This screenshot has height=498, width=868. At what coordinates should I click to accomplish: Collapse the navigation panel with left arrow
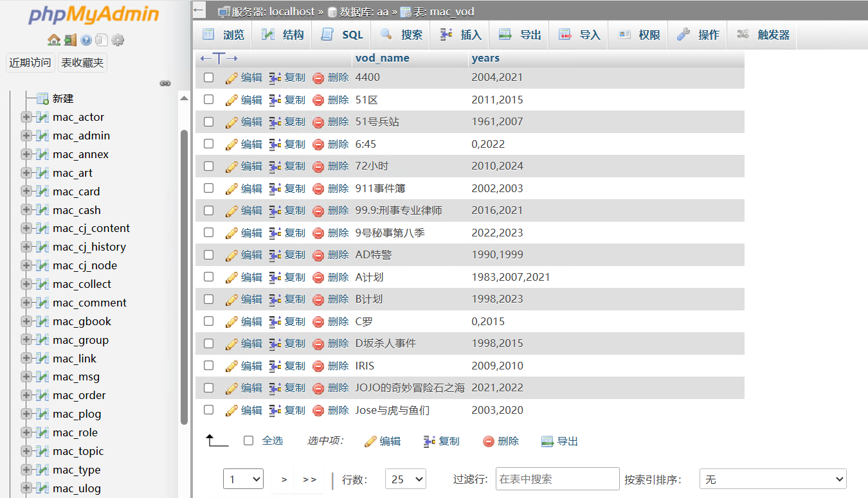click(x=199, y=10)
